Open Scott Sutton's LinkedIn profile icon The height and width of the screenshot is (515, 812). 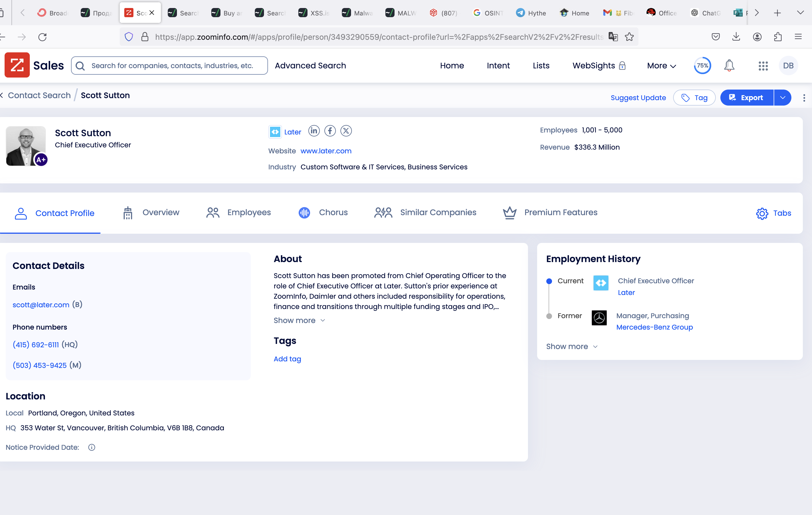click(x=314, y=131)
